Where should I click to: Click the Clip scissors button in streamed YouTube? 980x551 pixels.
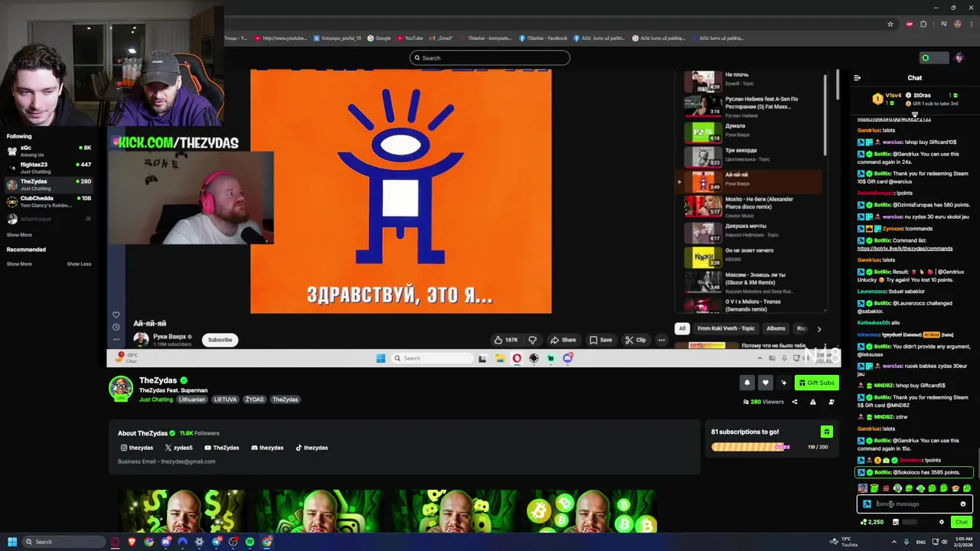(635, 340)
